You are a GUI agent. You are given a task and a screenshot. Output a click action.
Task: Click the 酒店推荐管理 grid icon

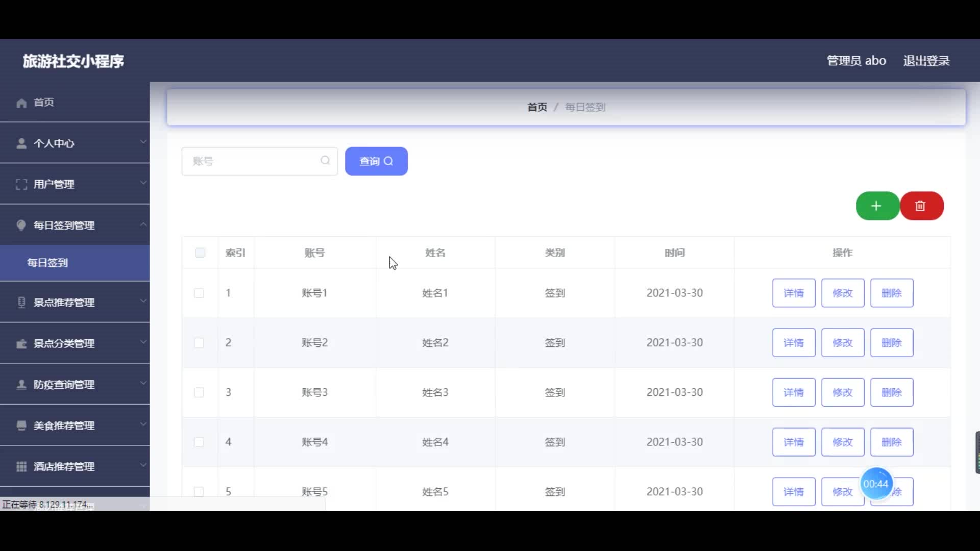(21, 467)
